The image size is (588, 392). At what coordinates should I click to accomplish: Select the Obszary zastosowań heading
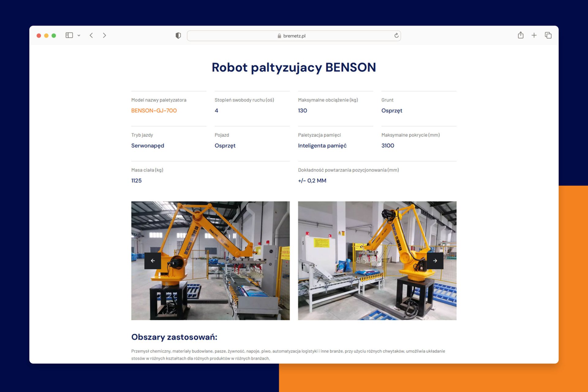tap(174, 337)
